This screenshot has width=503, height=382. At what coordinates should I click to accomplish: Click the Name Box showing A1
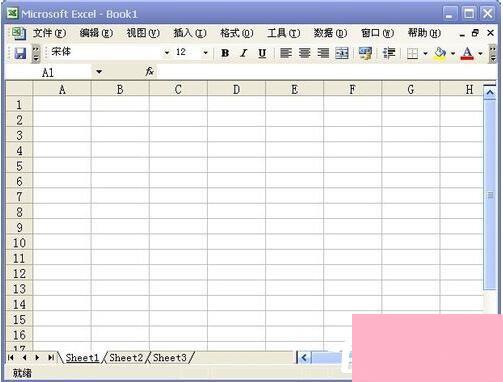(x=48, y=72)
